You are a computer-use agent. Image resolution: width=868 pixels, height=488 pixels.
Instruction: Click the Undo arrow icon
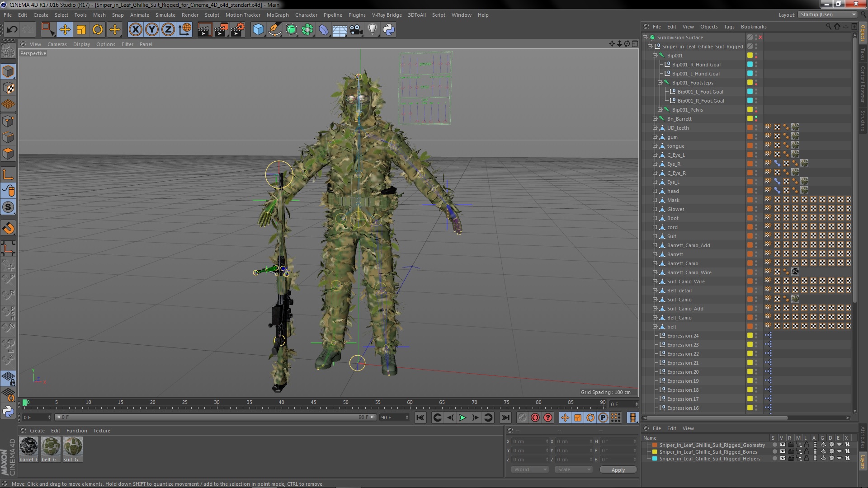tap(12, 30)
